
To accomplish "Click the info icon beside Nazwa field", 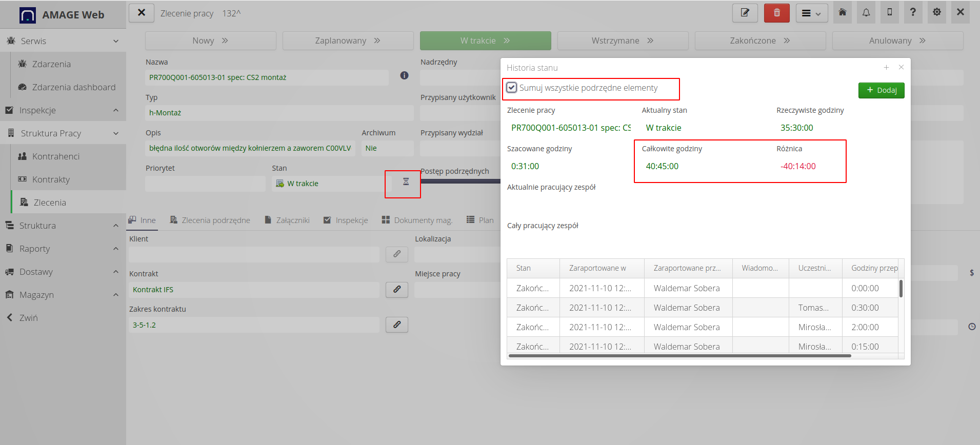I will [404, 76].
